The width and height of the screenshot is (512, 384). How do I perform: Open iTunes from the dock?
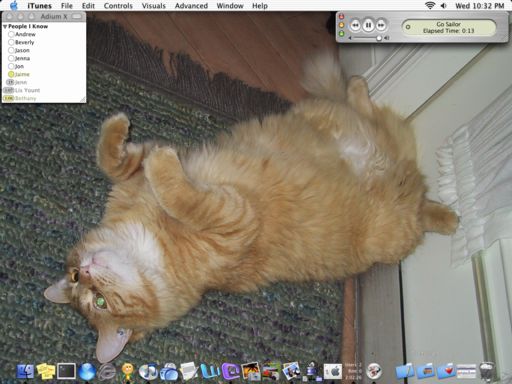[148, 372]
